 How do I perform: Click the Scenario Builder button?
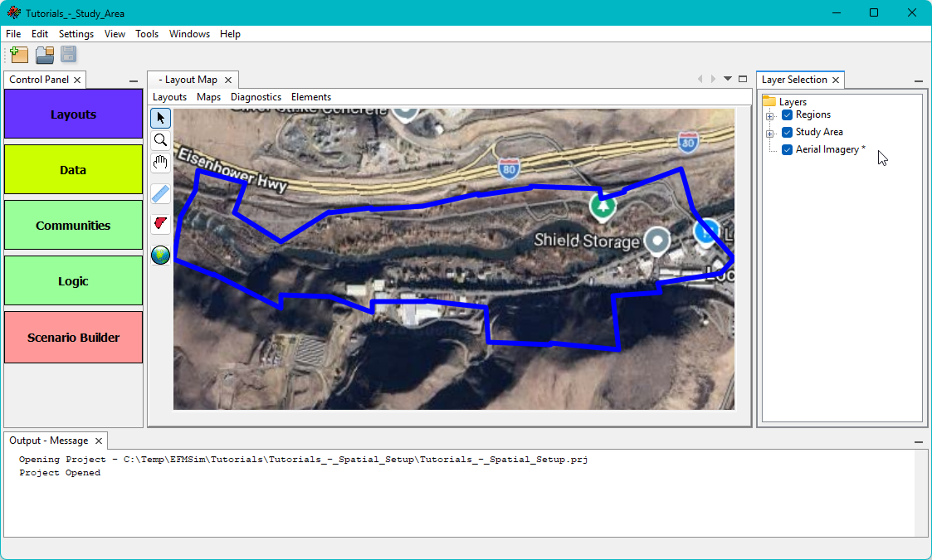73,337
